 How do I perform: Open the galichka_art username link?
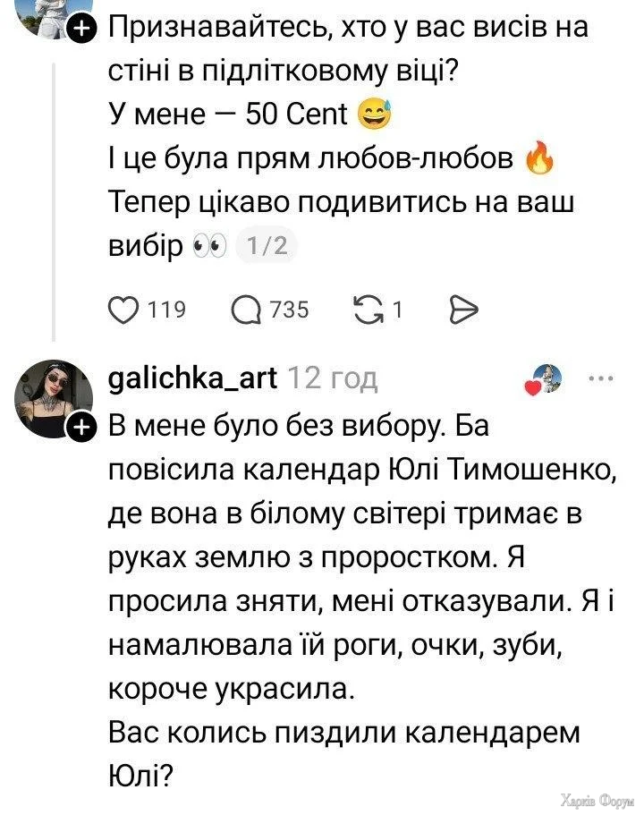[191, 378]
